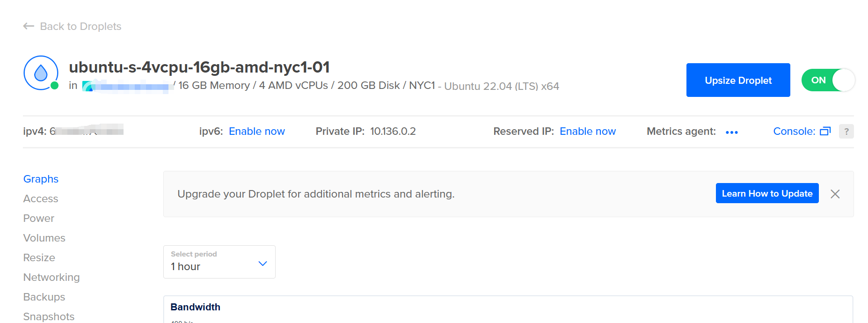Click the metrics agent three dots
Screen dimensions: 868x323
click(731, 132)
